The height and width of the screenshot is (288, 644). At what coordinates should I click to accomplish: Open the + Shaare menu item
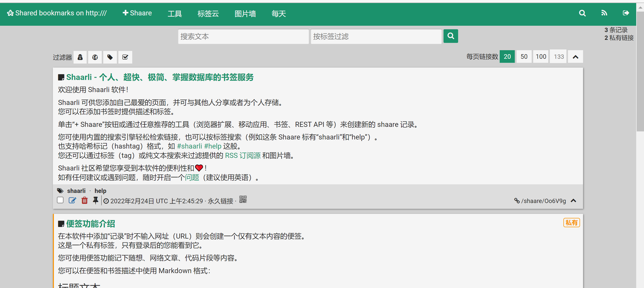137,13
